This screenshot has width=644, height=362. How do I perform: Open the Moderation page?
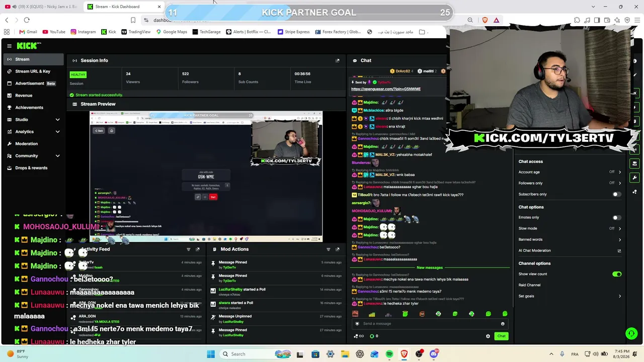(33, 144)
